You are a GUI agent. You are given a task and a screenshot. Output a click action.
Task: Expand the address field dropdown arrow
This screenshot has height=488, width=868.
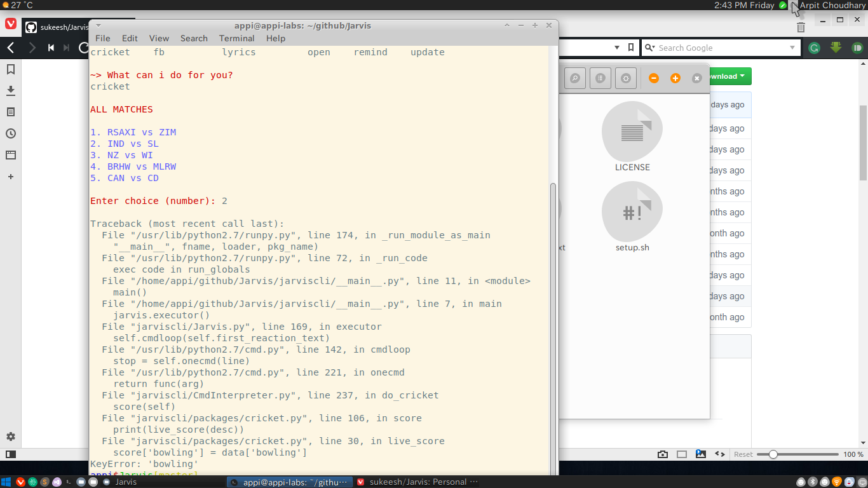616,48
